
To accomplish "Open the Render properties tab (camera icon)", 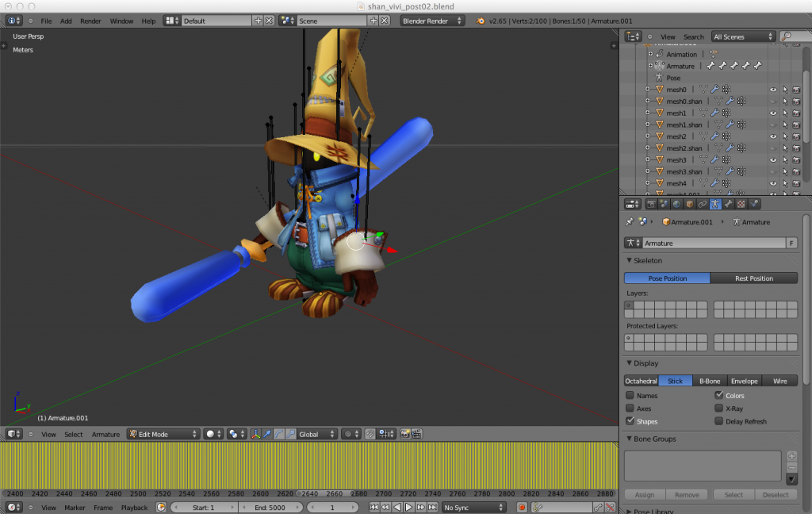I will pos(652,204).
